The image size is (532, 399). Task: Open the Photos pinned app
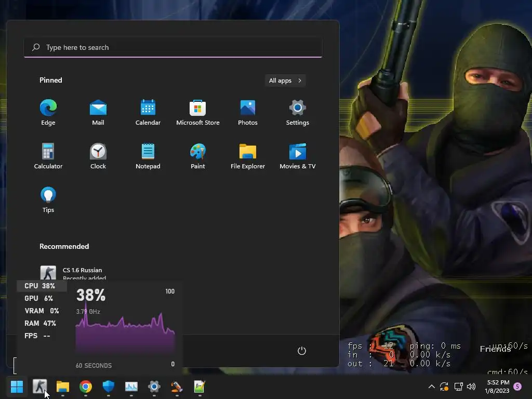(248, 113)
